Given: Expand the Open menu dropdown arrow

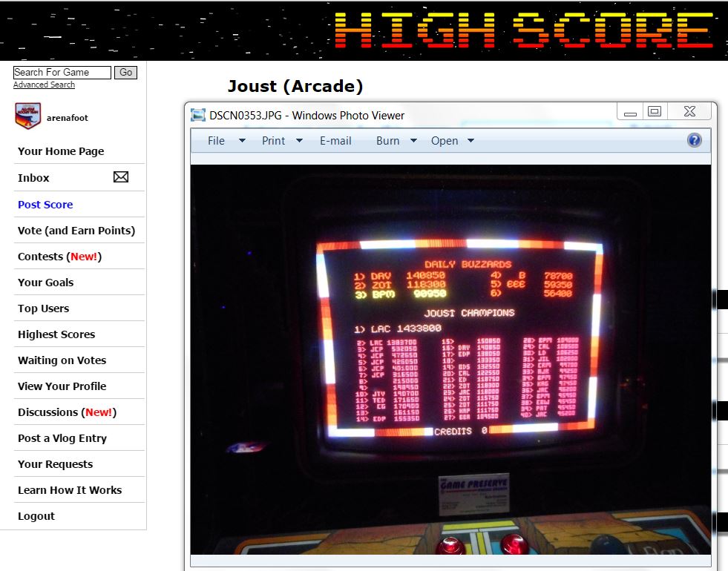Looking at the screenshot, I should 470,141.
